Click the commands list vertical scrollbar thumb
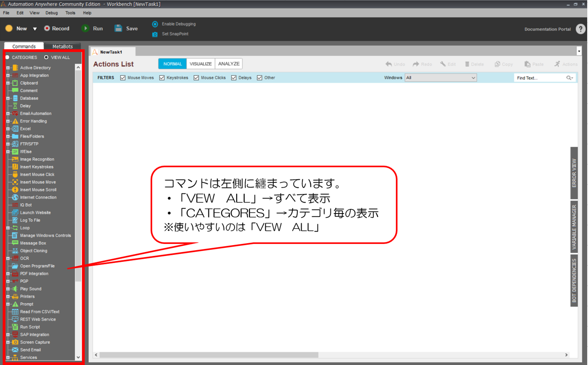This screenshot has height=365, width=588. click(78, 176)
